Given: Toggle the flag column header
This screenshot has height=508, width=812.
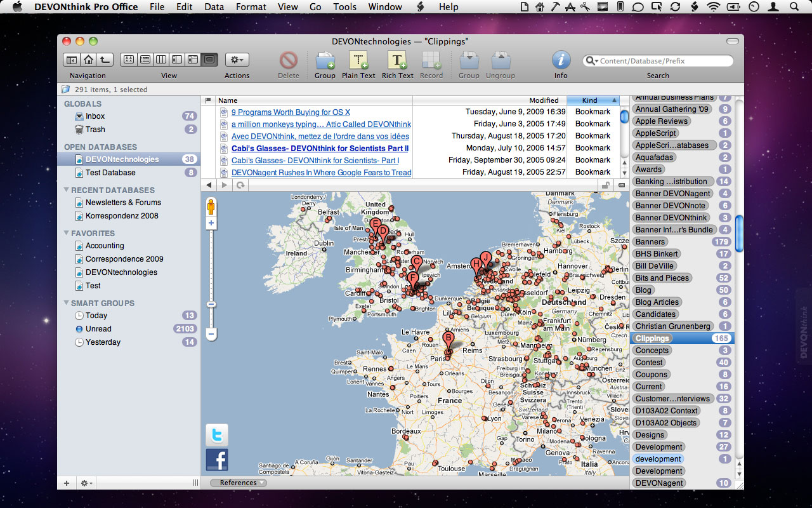Looking at the screenshot, I should (x=208, y=100).
